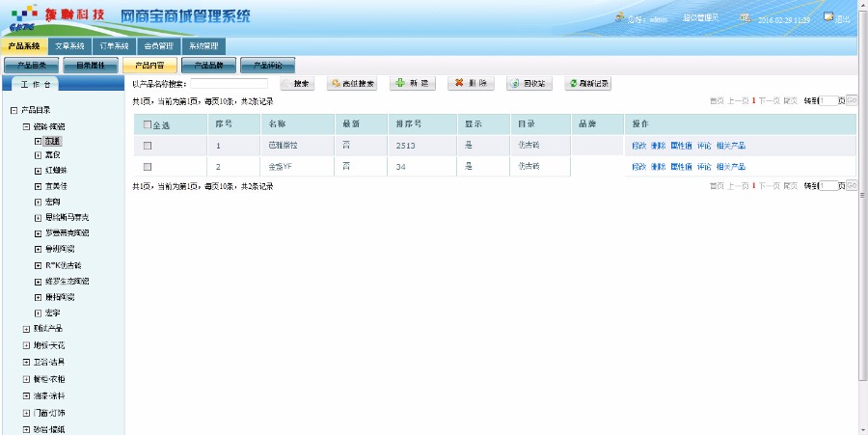
Task: Open the 文章系统 tab
Action: point(69,46)
